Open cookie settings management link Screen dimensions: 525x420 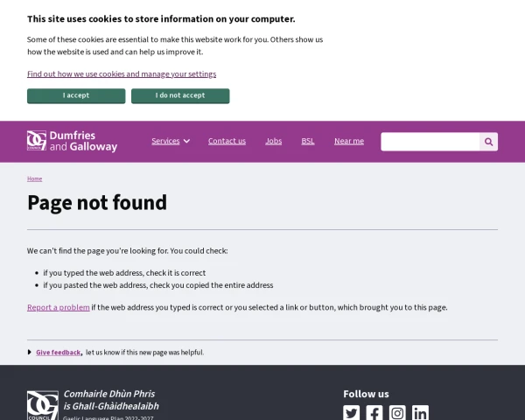122,74
